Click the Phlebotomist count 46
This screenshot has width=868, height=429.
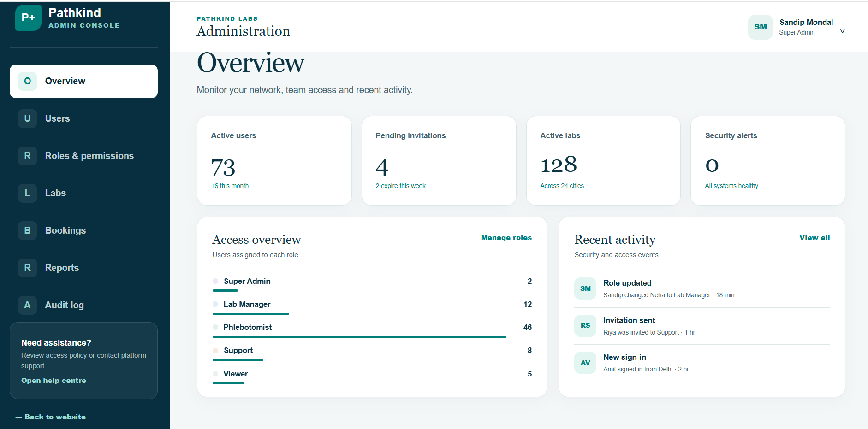coord(528,327)
